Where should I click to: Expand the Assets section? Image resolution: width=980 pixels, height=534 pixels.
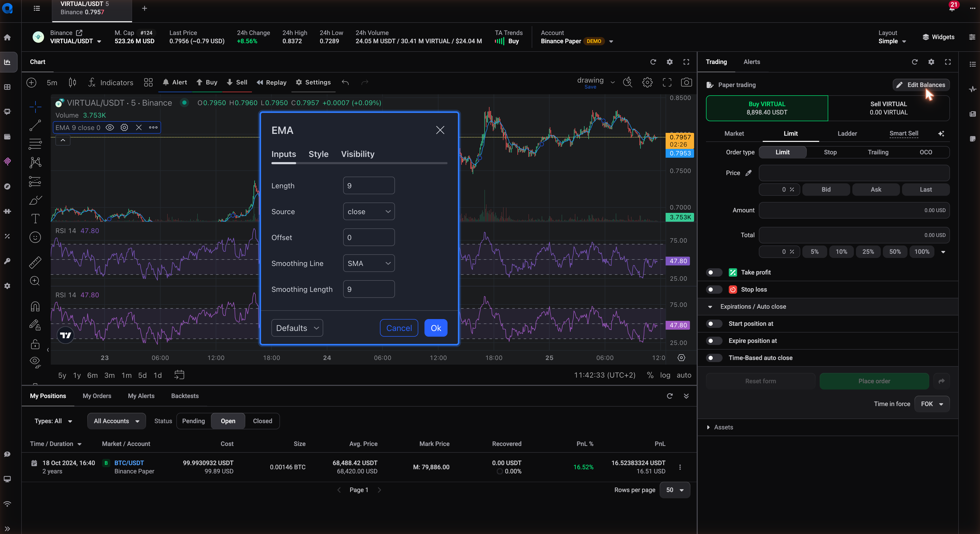[x=719, y=427]
